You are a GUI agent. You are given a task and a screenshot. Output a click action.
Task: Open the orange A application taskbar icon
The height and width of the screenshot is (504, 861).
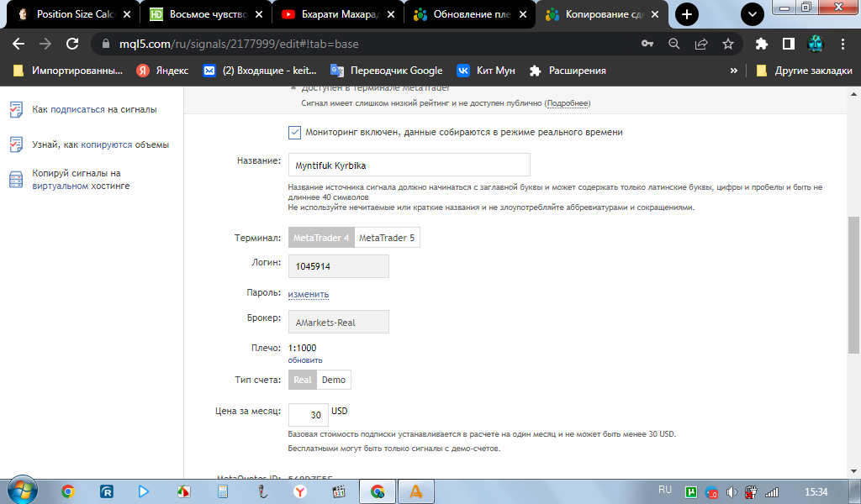[x=416, y=491]
